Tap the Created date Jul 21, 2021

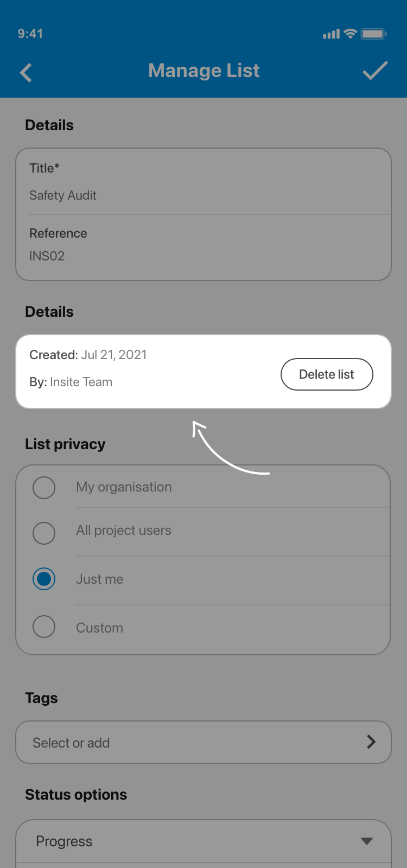point(114,355)
